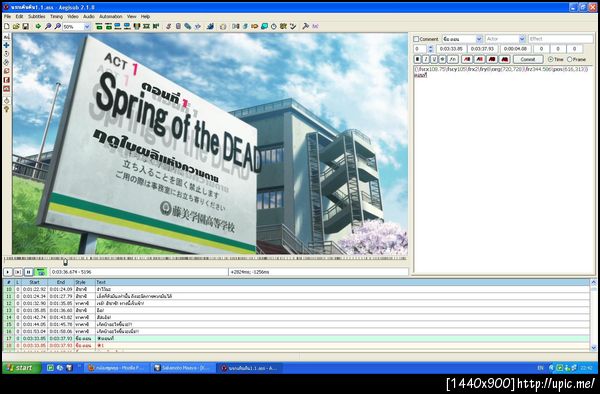
Task: Open the File menu
Action: (7, 16)
